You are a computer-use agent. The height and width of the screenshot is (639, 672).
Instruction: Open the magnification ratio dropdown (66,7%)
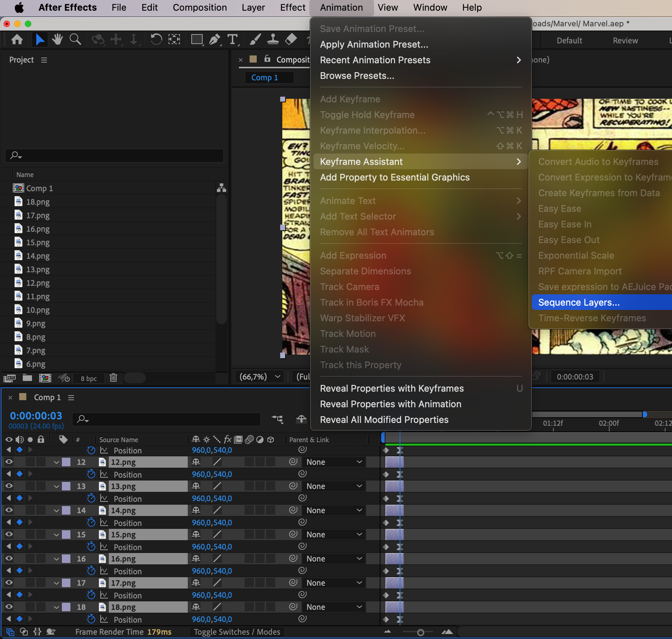click(x=260, y=377)
